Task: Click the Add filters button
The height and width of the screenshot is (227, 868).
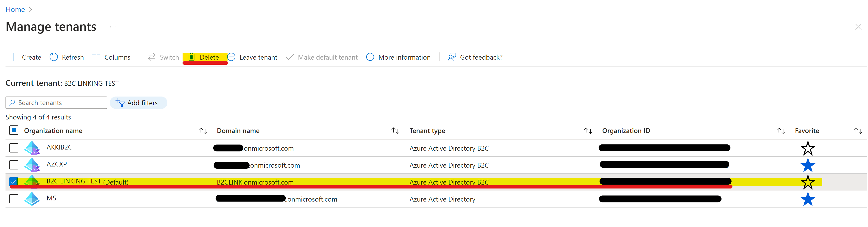Action: click(138, 103)
